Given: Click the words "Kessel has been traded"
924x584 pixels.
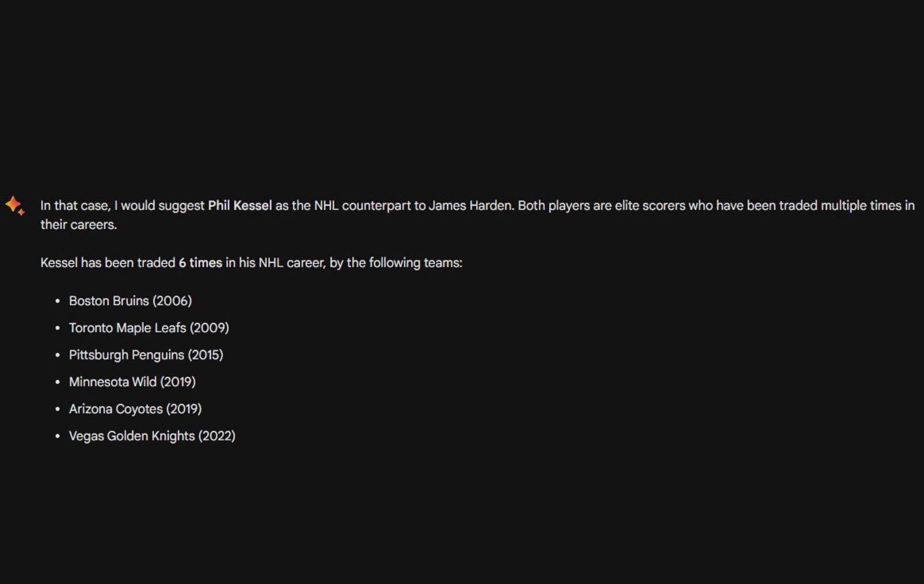Looking at the screenshot, I should pyautogui.click(x=107, y=263).
